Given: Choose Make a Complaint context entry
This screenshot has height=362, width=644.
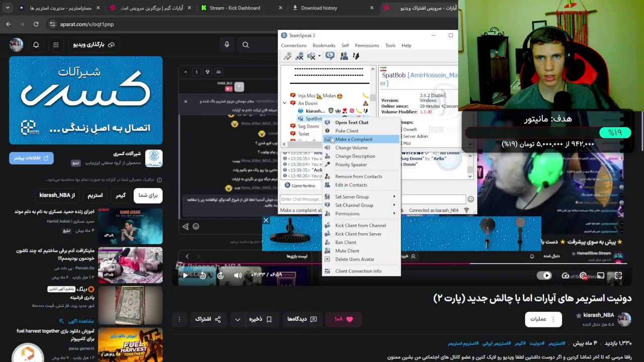Looking at the screenshot, I should [x=361, y=139].
